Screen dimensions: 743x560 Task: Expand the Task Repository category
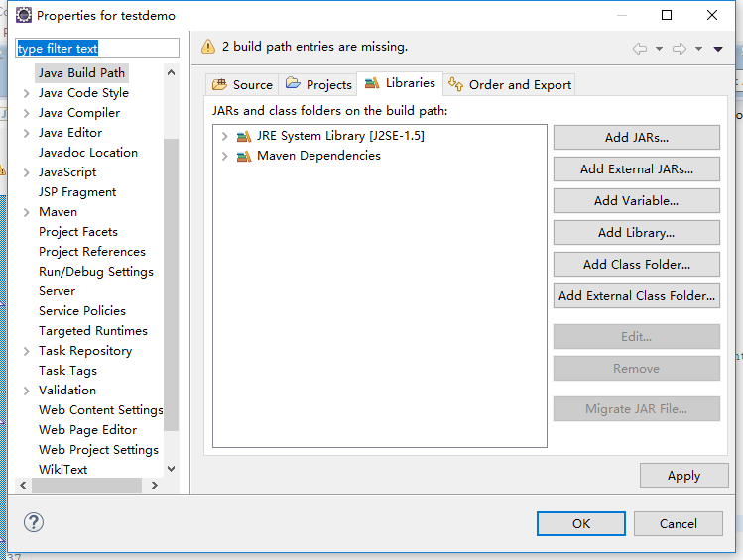pos(27,351)
